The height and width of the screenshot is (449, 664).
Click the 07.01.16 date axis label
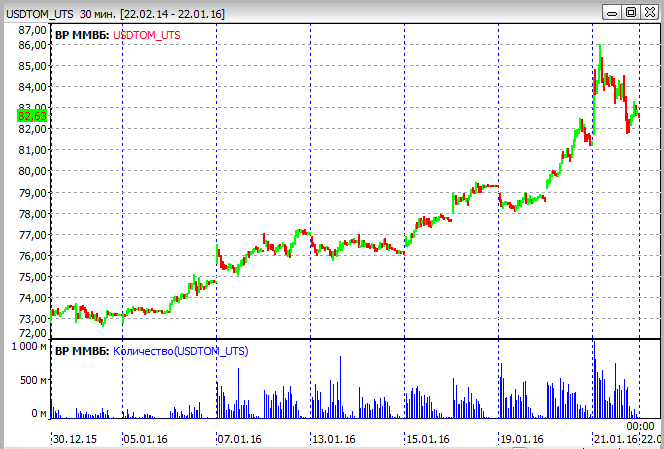tap(240, 439)
